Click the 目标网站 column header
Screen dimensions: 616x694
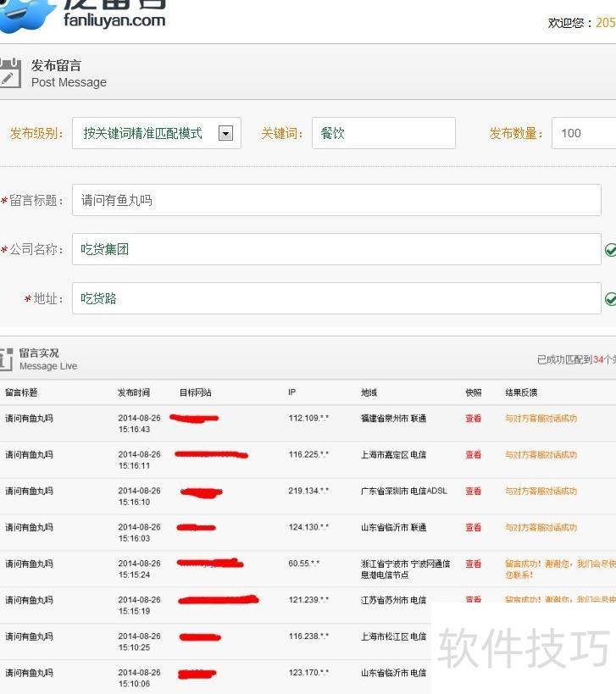coord(195,392)
